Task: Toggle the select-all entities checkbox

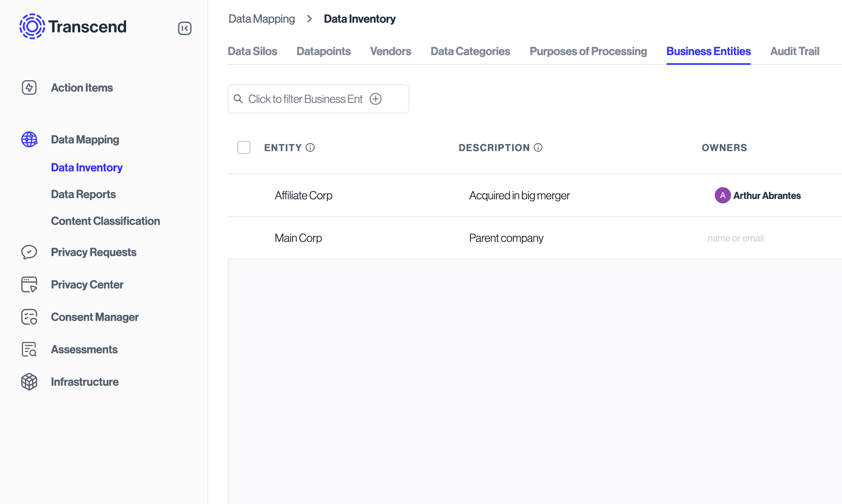Action: click(x=244, y=147)
